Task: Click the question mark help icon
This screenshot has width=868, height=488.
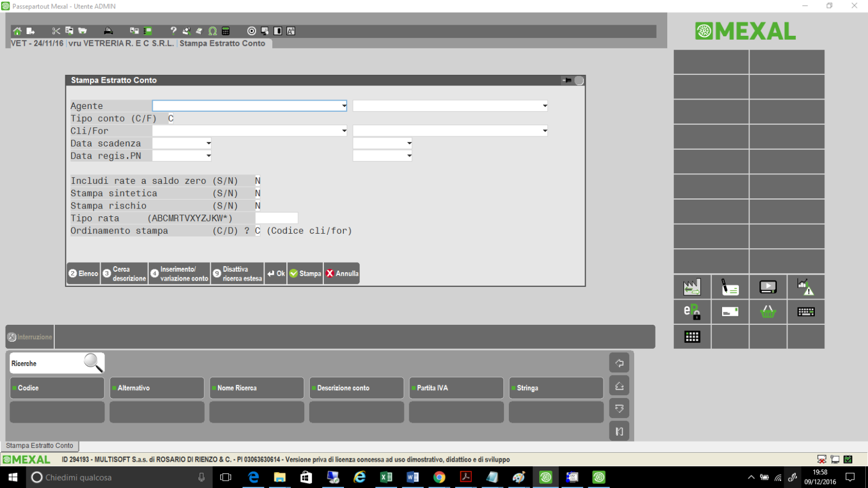Action: pyautogui.click(x=173, y=31)
